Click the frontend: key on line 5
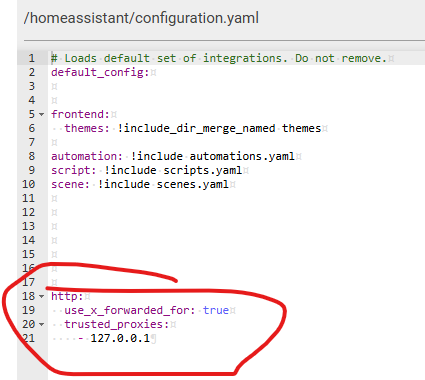This screenshot has height=380, width=425. [x=80, y=114]
